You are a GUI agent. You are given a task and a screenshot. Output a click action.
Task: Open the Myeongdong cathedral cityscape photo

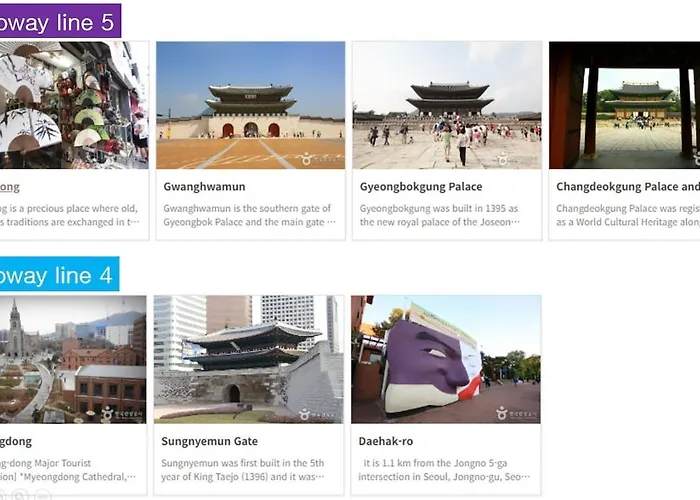click(x=73, y=359)
